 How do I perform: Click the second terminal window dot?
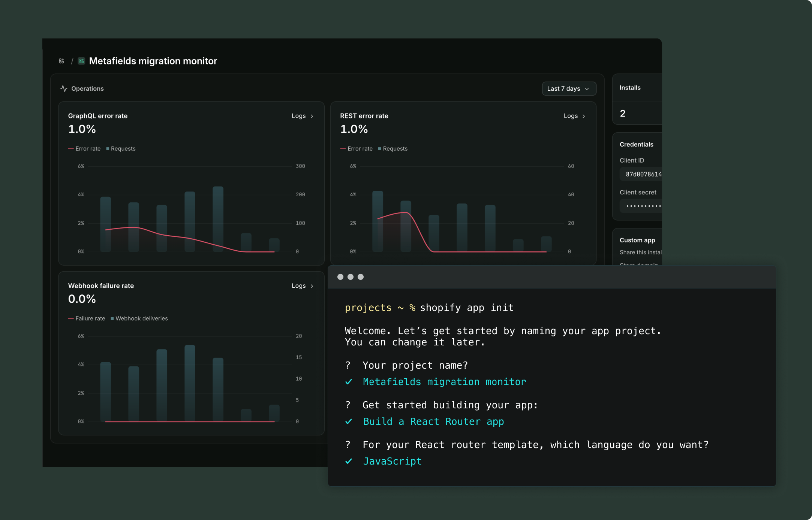[351, 277]
